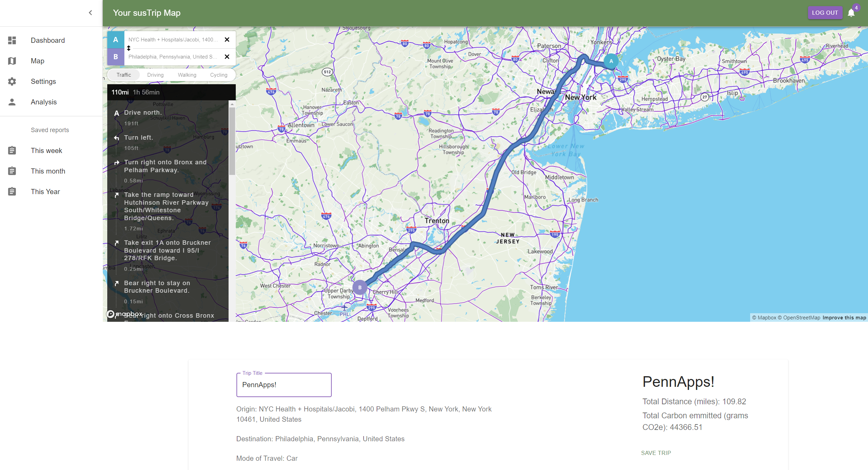Open the notifications bell icon
868x470 pixels.
tap(851, 13)
